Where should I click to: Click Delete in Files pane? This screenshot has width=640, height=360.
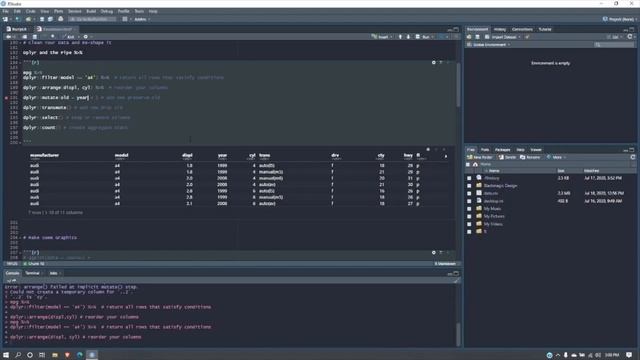coord(508,157)
